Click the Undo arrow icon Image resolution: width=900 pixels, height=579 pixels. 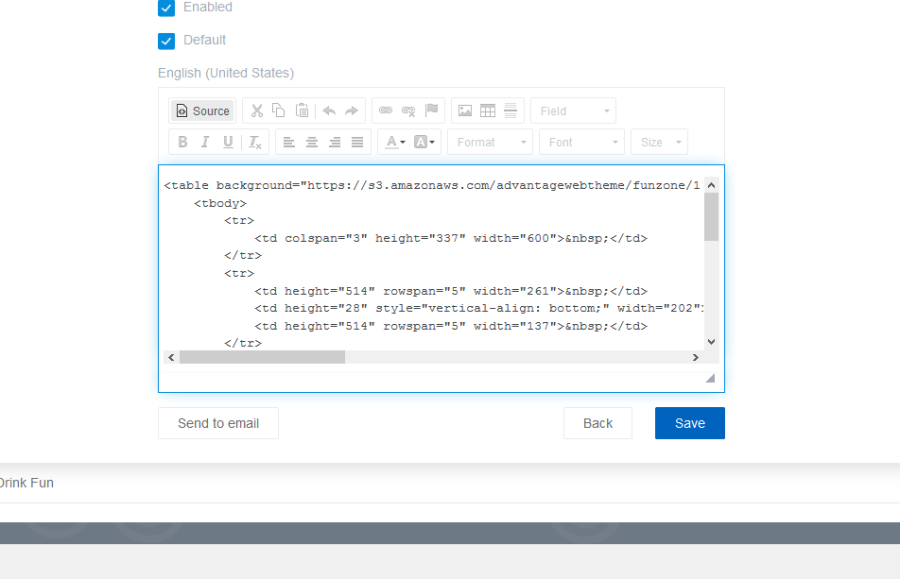pyautogui.click(x=329, y=111)
